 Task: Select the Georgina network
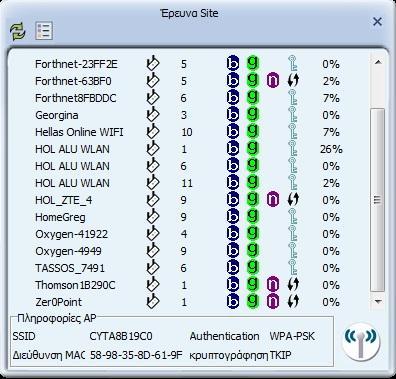pos(57,115)
